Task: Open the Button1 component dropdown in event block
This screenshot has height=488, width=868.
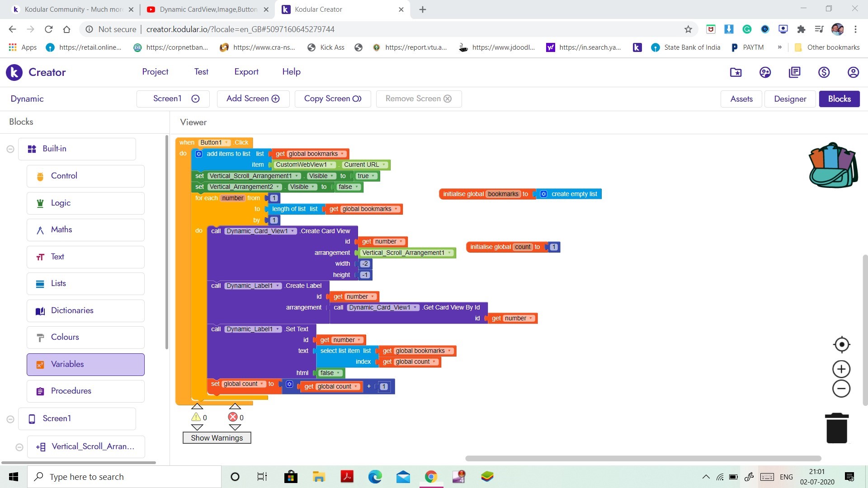Action: 215,143
